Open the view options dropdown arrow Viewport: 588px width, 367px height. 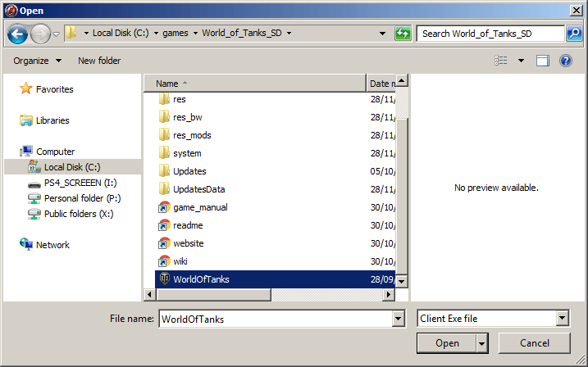(x=521, y=61)
